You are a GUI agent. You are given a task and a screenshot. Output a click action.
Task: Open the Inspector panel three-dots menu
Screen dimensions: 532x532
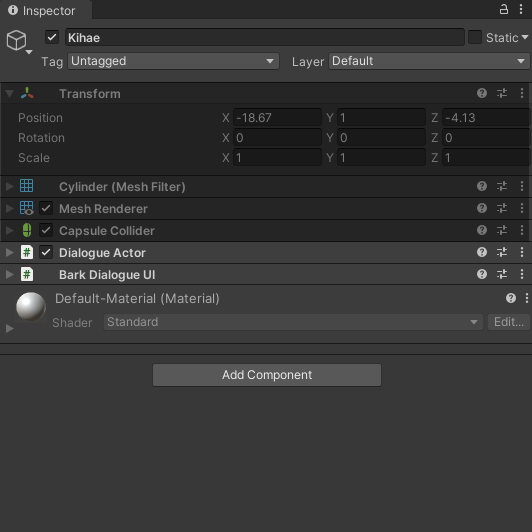[521, 9]
